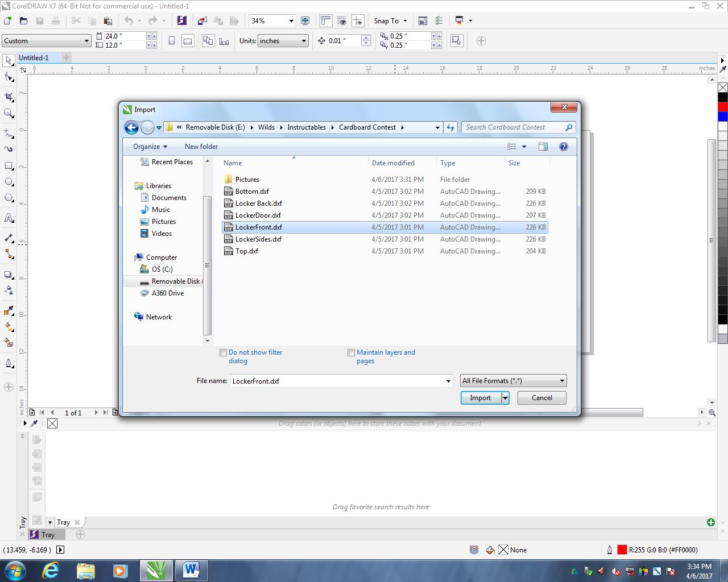The width and height of the screenshot is (728, 582).
Task: Select the Shape tool in toolbox
Action: (9, 77)
